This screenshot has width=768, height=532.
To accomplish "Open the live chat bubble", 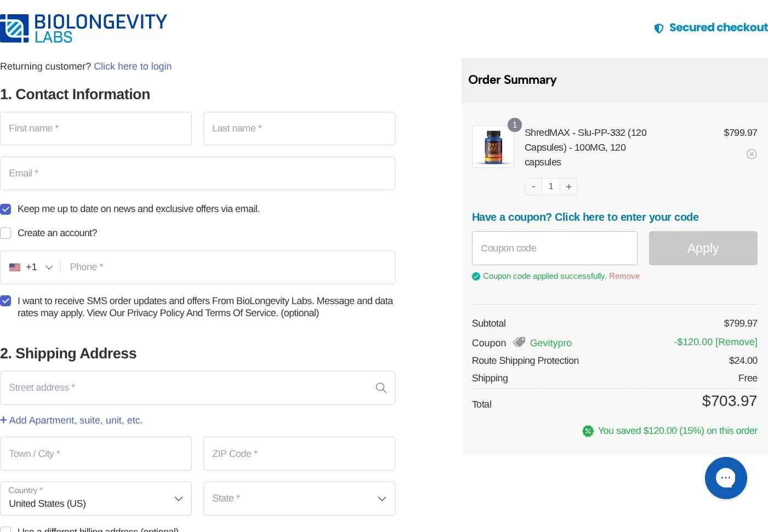I will pyautogui.click(x=726, y=478).
